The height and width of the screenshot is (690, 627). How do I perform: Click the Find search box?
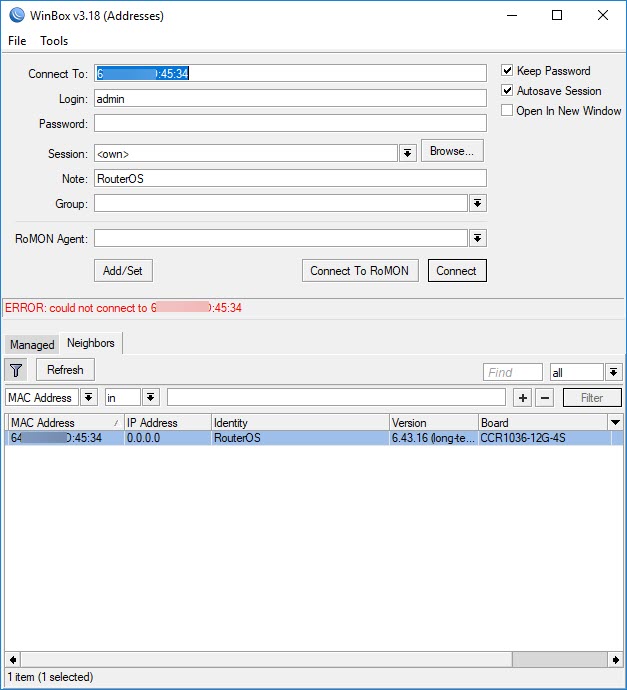513,372
